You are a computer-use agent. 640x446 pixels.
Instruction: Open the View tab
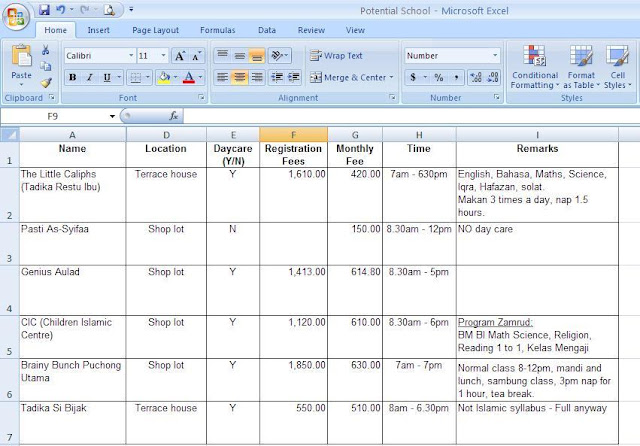point(355,30)
